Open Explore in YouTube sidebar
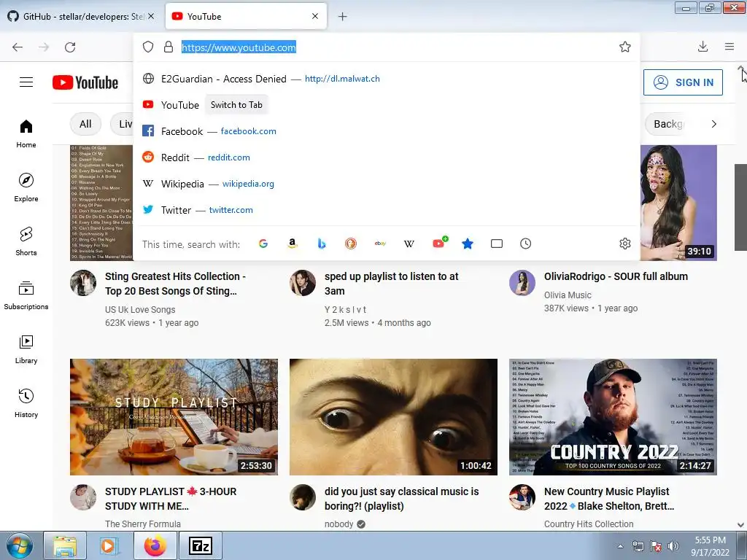747x560 pixels. click(26, 187)
